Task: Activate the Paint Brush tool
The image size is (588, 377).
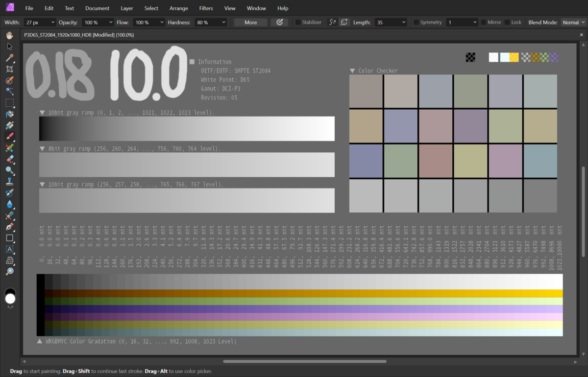Action: click(x=9, y=137)
